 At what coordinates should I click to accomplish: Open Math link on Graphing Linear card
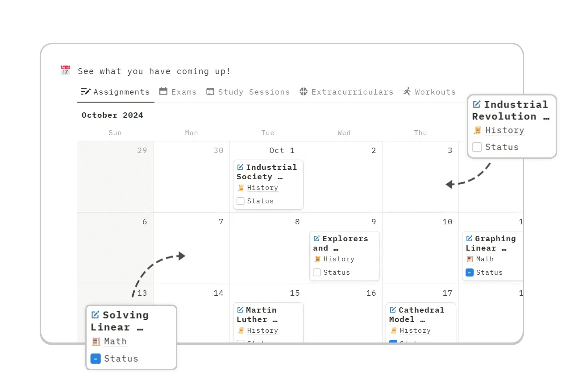pyautogui.click(x=485, y=259)
